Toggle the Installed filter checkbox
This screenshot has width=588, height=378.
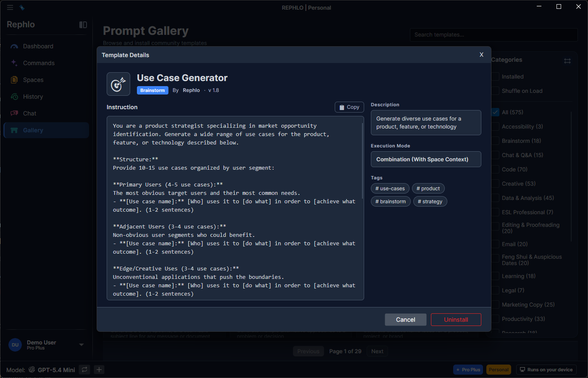pos(495,76)
